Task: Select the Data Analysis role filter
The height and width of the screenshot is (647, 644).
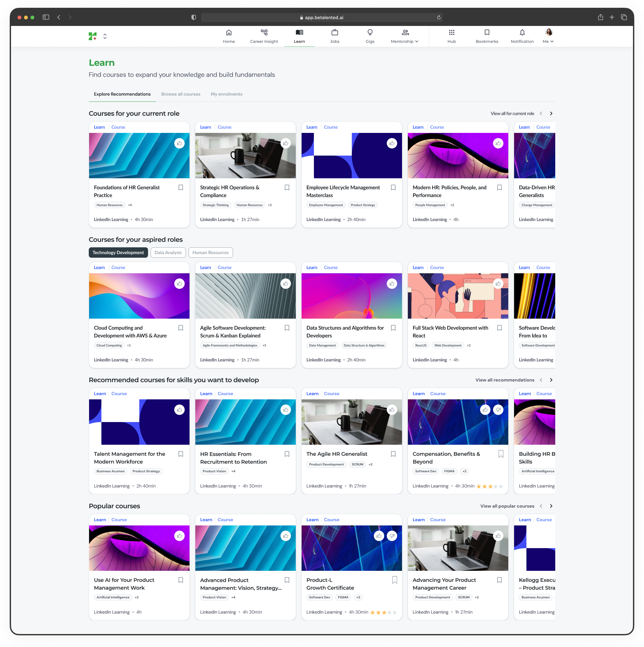Action: [x=168, y=253]
